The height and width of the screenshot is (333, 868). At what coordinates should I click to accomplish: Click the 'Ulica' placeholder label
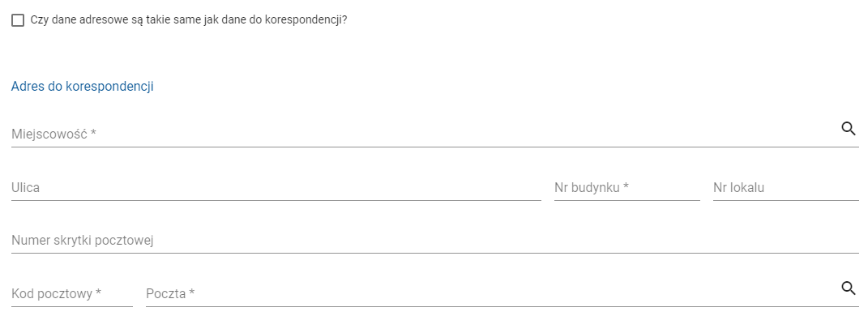click(x=26, y=188)
